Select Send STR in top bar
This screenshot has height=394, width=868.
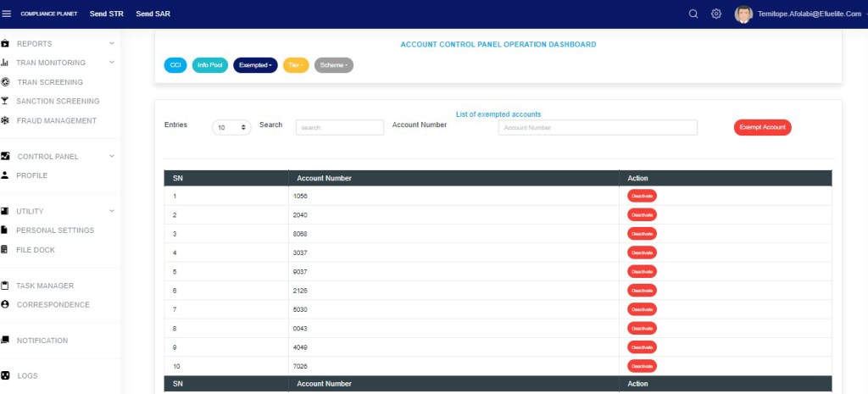coord(107,14)
